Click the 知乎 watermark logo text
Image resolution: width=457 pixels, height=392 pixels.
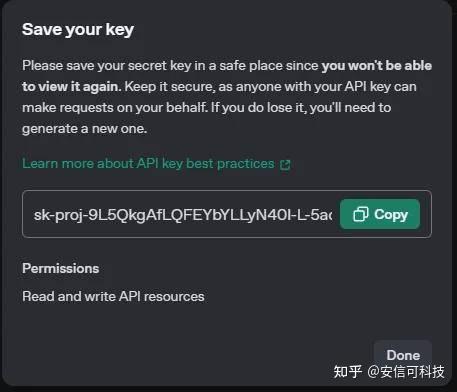(x=348, y=372)
